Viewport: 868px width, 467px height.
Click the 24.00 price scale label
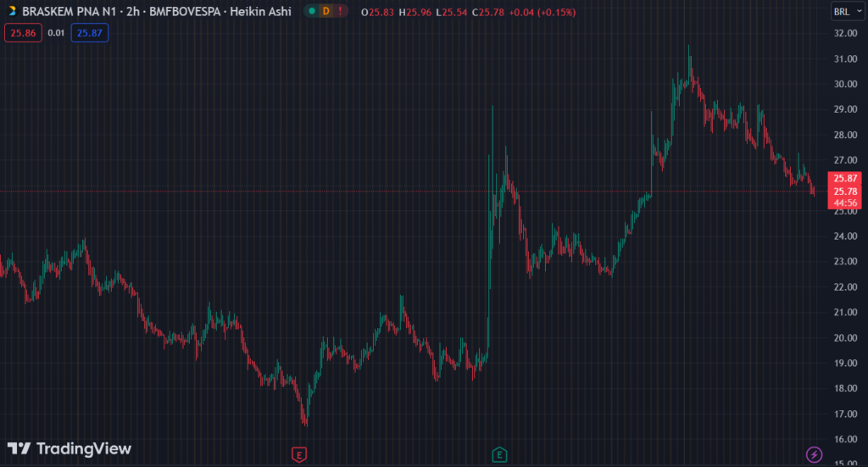point(845,236)
